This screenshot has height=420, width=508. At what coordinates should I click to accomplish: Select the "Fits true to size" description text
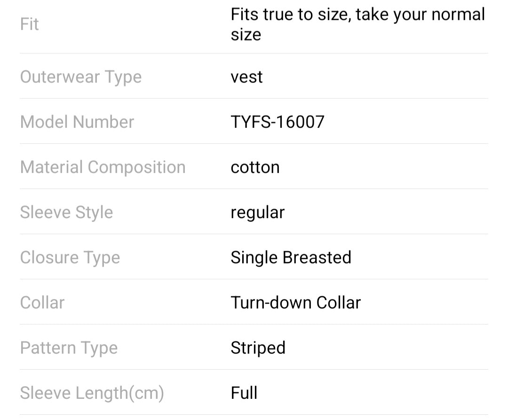click(x=357, y=24)
